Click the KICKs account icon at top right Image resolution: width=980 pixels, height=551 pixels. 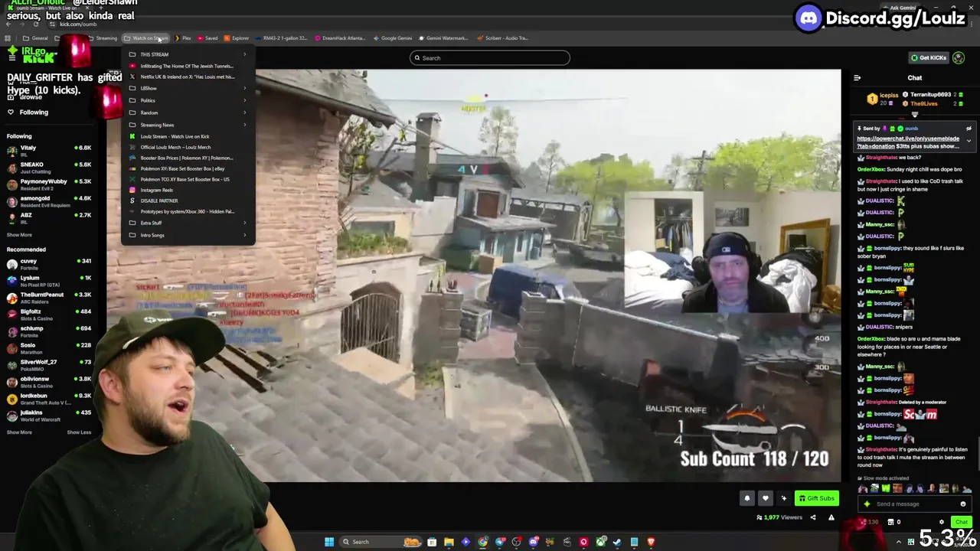point(959,57)
